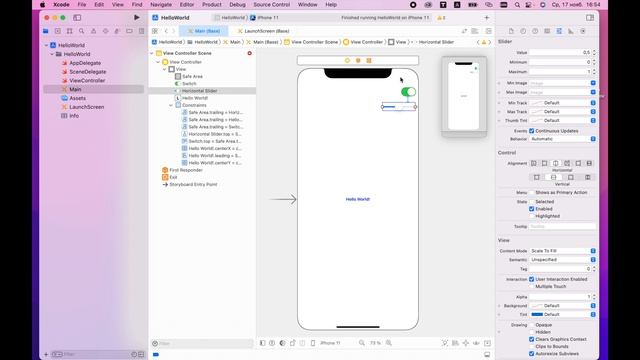Show the Size inspector

(571, 31)
